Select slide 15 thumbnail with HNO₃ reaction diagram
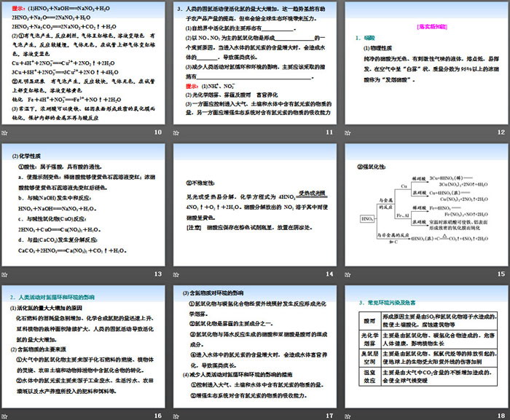 (x=426, y=204)
